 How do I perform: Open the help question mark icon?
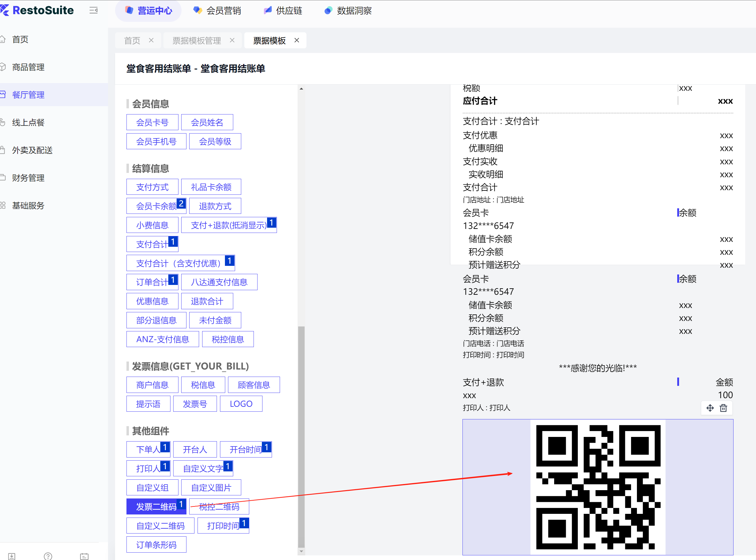point(48,556)
